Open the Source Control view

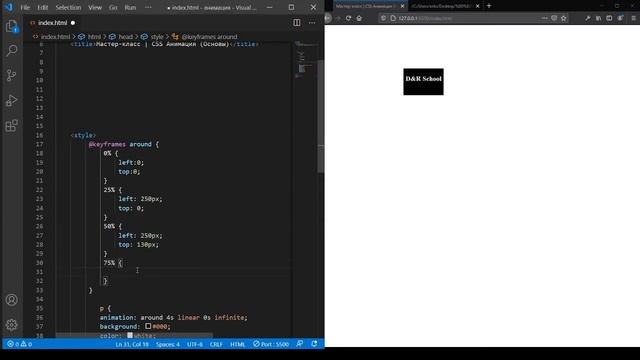pos(12,76)
